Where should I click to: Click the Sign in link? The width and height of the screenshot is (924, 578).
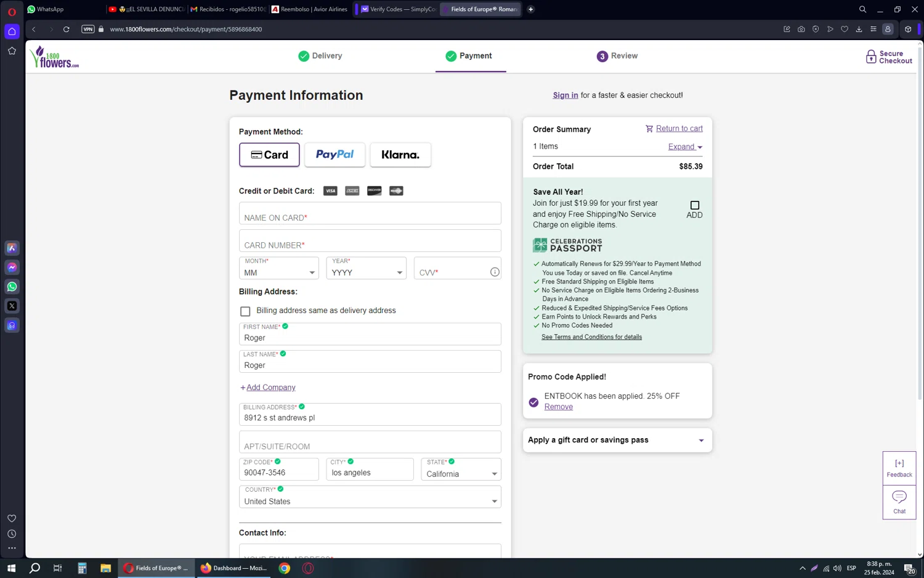[565, 96]
